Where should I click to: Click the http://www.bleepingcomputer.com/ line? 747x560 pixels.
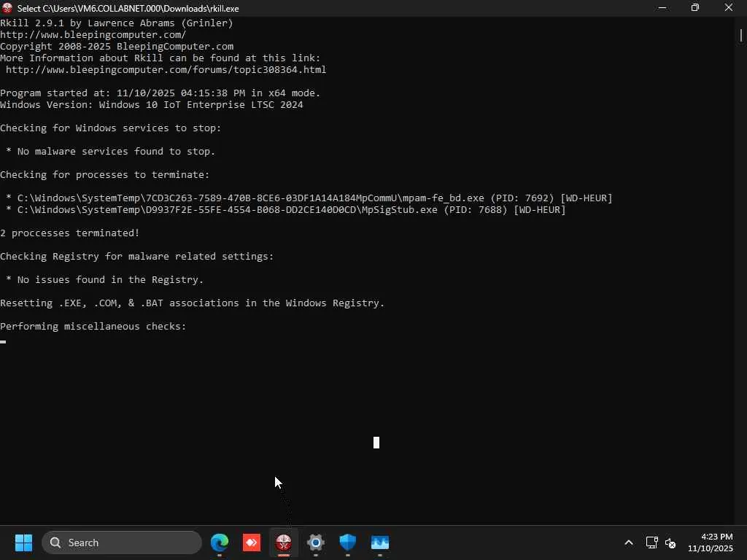(x=93, y=35)
